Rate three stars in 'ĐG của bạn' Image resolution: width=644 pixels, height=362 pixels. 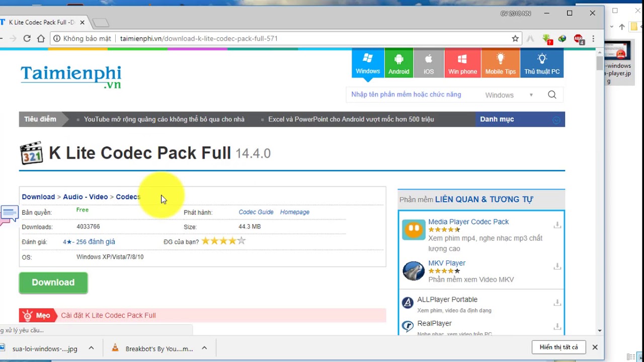point(223,241)
